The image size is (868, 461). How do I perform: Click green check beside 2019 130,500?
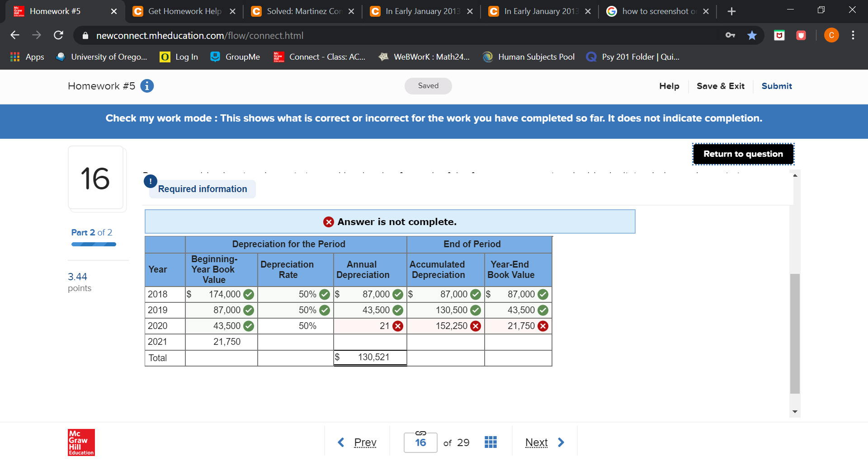tap(476, 310)
